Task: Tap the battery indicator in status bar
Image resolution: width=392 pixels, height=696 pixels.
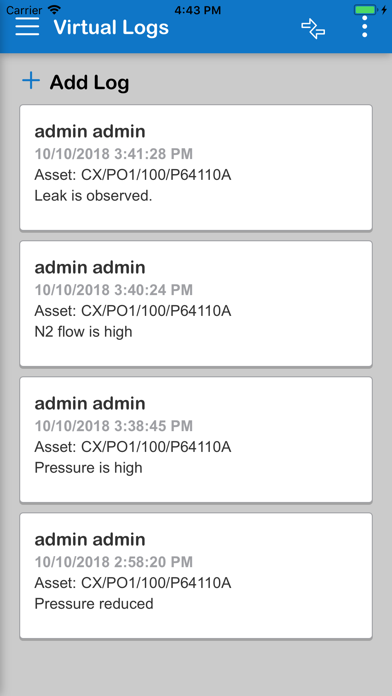Action: coord(367,9)
